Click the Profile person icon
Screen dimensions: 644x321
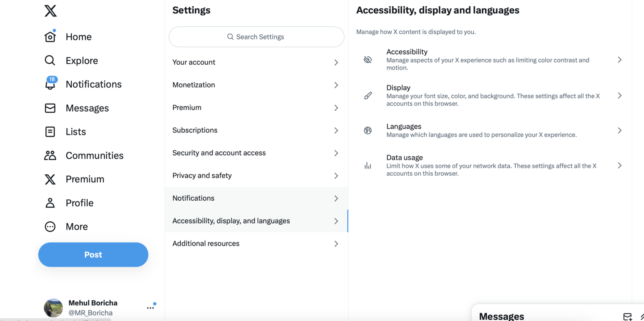coord(50,203)
